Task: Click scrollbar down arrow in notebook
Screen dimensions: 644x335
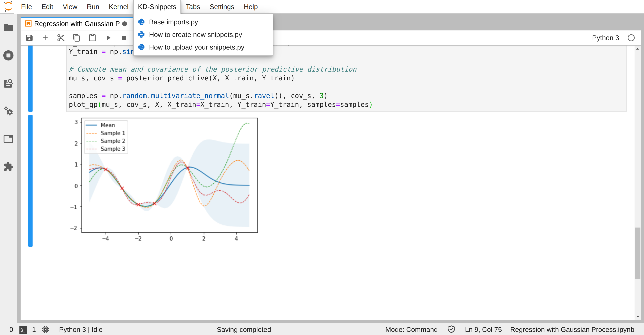Action: pos(637,317)
